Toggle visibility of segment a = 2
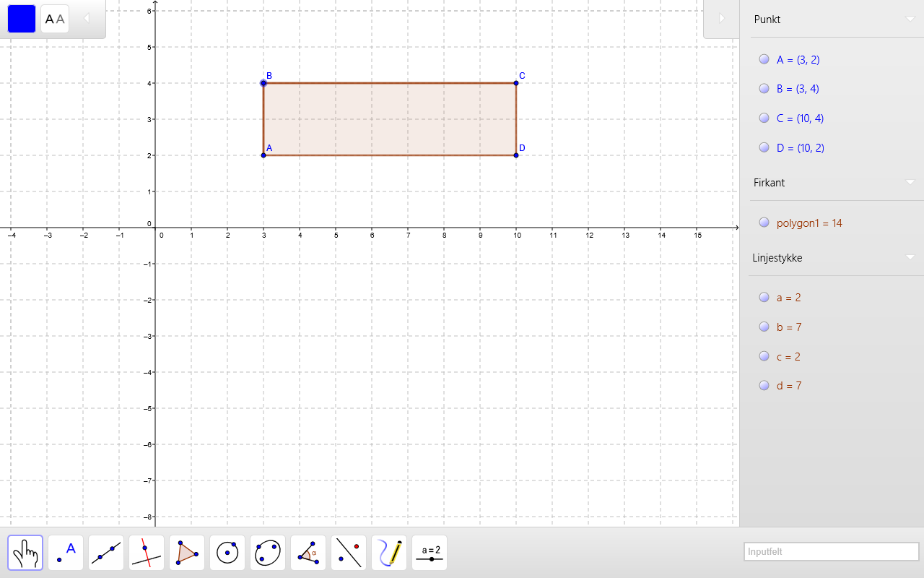Image resolution: width=924 pixels, height=578 pixels. pos(764,297)
